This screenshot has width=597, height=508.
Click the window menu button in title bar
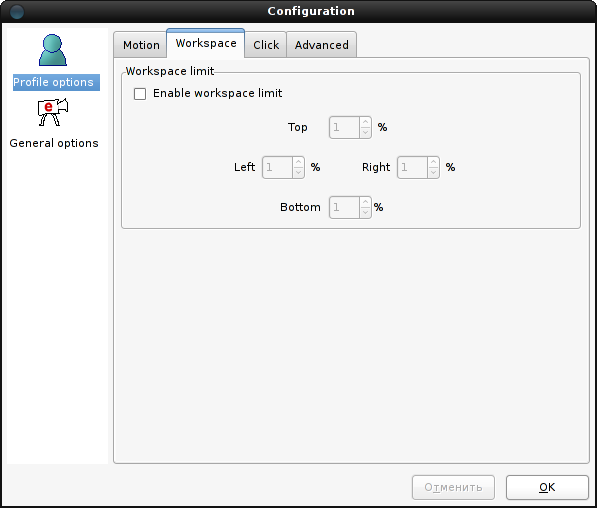tap(17, 11)
